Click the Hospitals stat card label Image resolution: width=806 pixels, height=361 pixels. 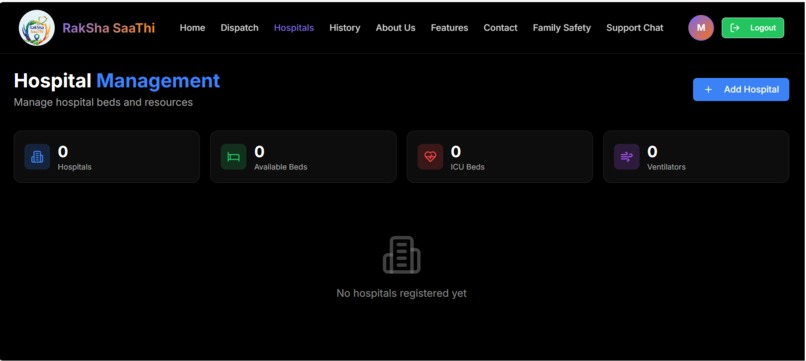coord(75,167)
